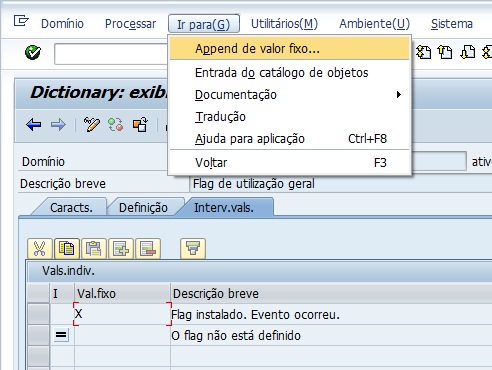Click the Next page icon
Viewport: 492px width, 370px height.
[x=468, y=52]
